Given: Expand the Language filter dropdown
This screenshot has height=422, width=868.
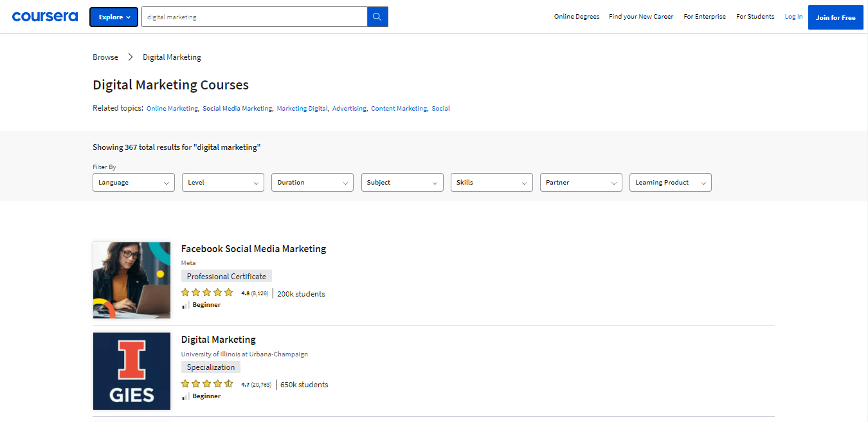Looking at the screenshot, I should (x=133, y=183).
